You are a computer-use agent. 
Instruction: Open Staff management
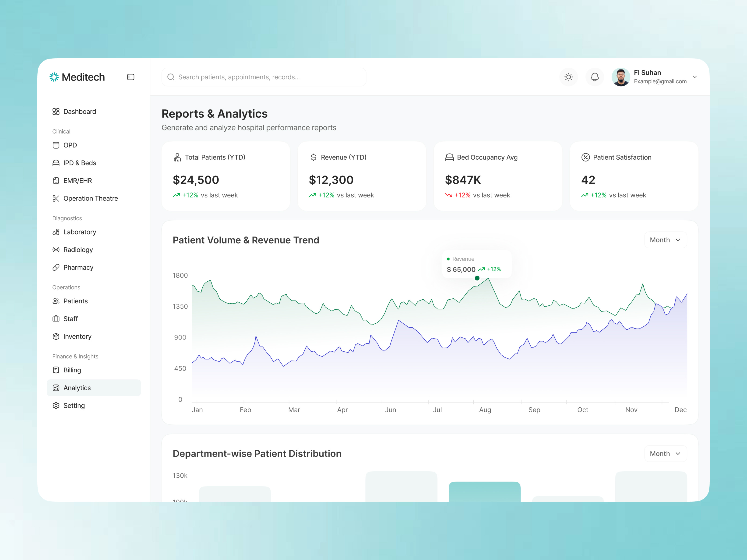(x=94, y=319)
